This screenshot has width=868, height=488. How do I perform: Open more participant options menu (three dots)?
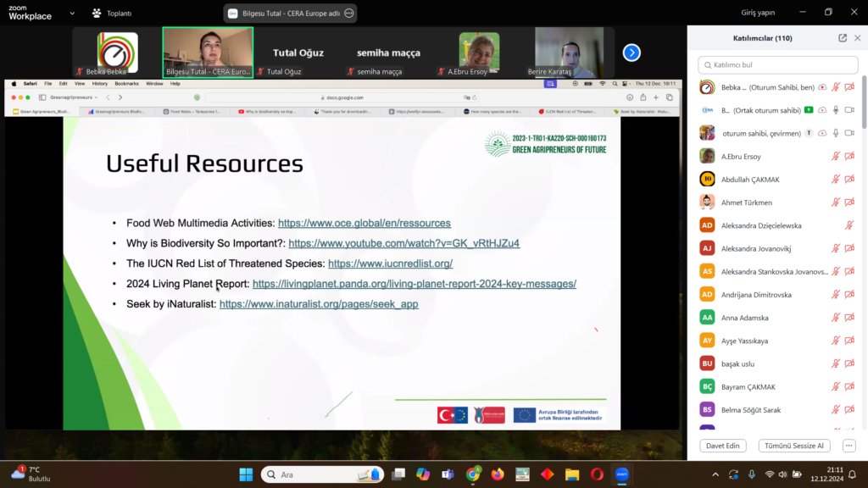tap(849, 446)
